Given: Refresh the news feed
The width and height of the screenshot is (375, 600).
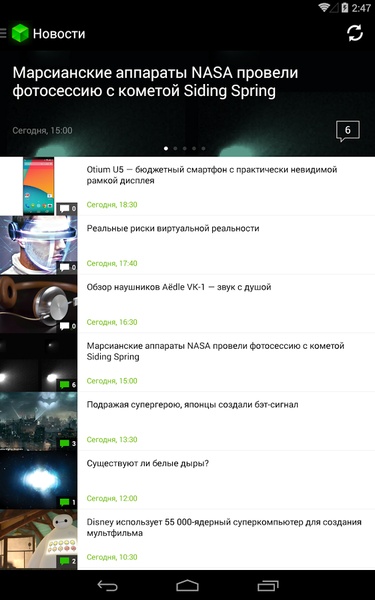Looking at the screenshot, I should pos(355,33).
